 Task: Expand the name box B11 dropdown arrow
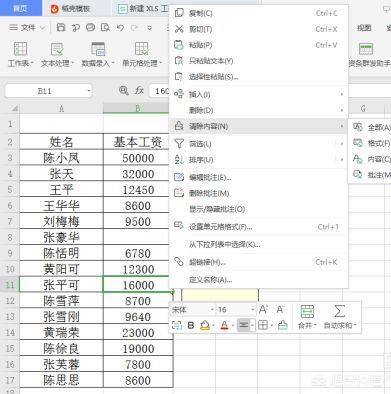[x=89, y=91]
